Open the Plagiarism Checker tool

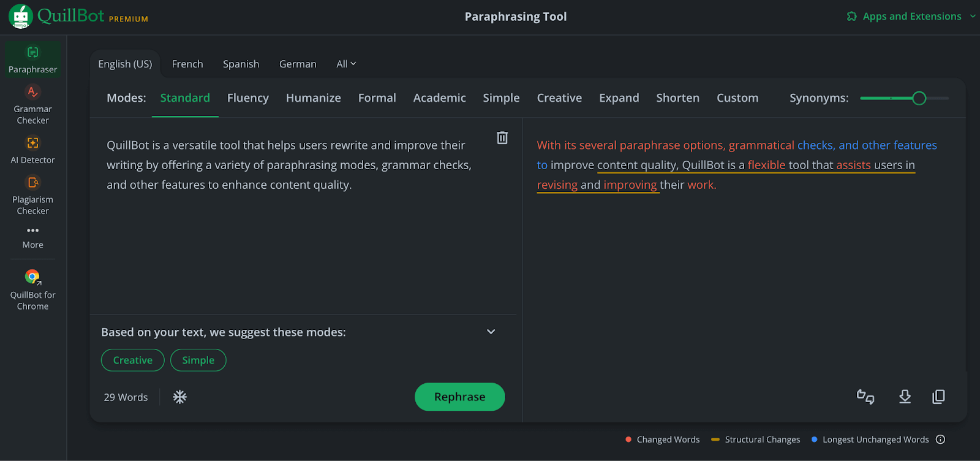(32, 196)
